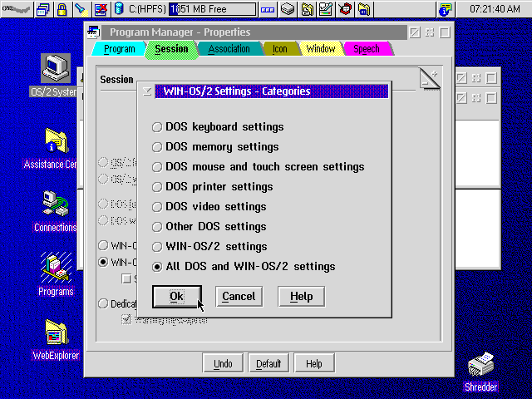This screenshot has height=399, width=532.
Task: Click the information assistance icon near clock
Action: 445,9
